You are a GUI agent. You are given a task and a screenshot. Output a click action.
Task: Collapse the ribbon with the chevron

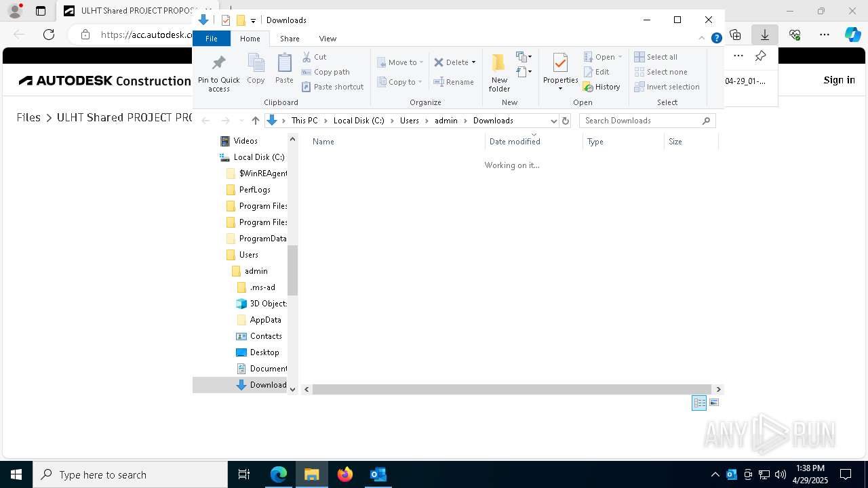702,38
